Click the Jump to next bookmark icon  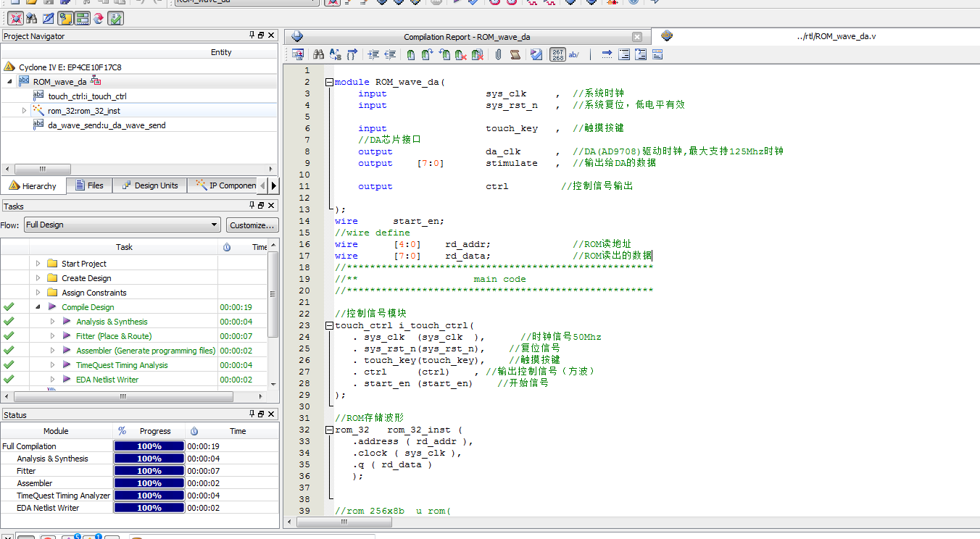coord(428,54)
